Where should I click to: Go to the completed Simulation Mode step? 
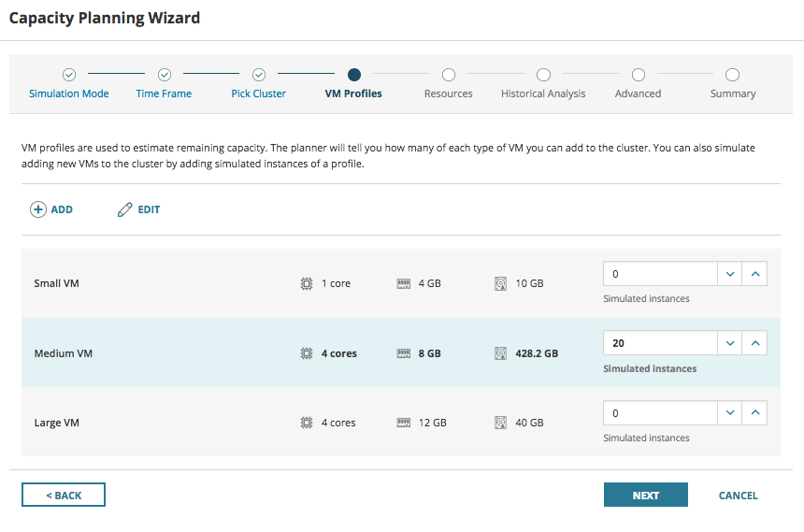point(69,75)
